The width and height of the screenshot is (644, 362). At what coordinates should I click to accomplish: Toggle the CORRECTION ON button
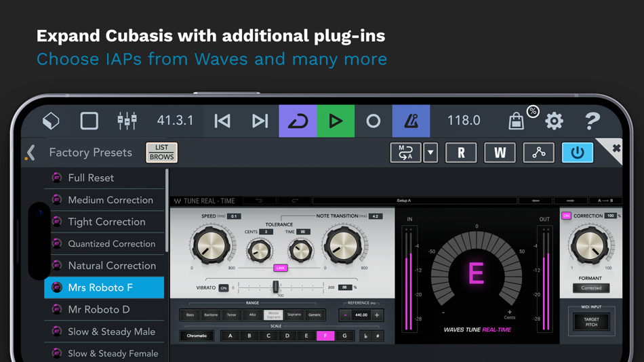[566, 216]
